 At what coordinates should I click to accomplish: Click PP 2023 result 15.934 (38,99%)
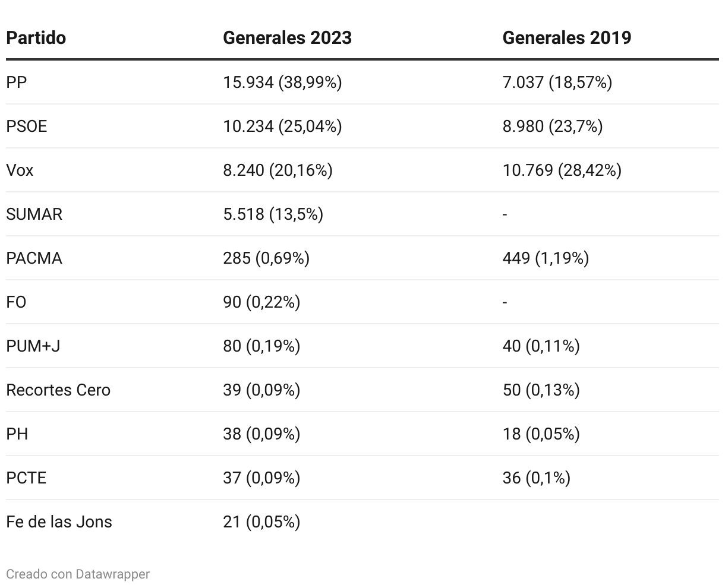(282, 82)
